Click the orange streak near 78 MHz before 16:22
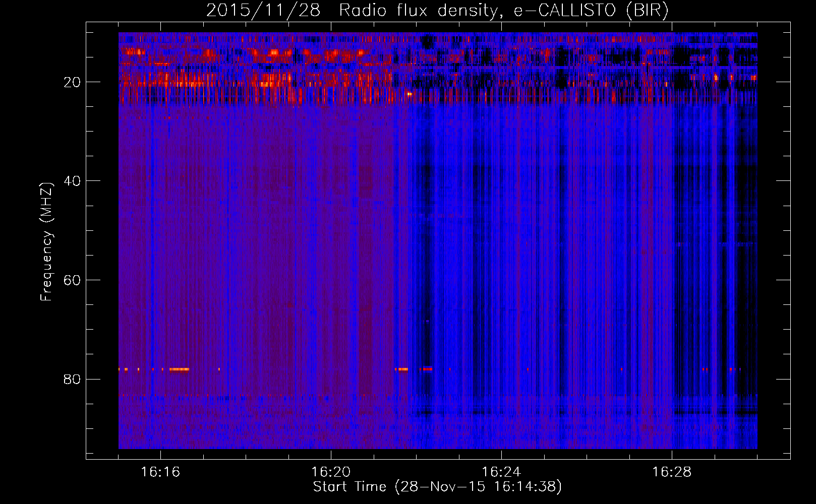The height and width of the screenshot is (504, 816). tap(402, 369)
